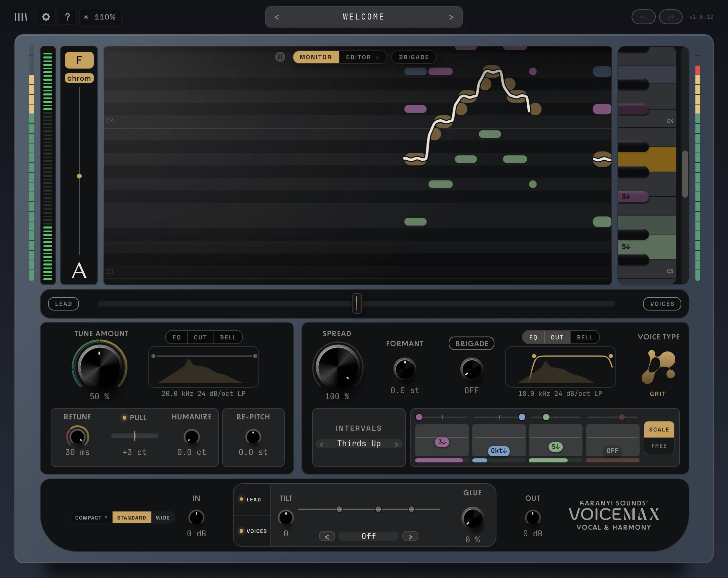Toggle the PULL indicator
Image resolution: width=728 pixels, height=578 pixels.
click(x=124, y=418)
